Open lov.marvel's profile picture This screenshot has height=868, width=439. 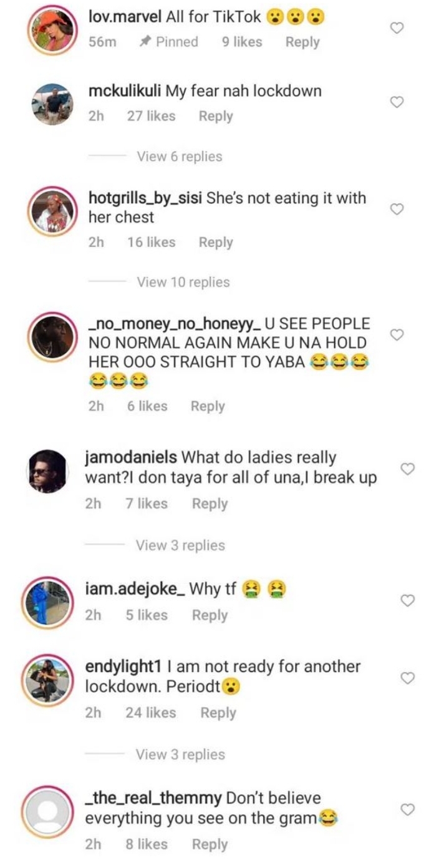pos(53,29)
